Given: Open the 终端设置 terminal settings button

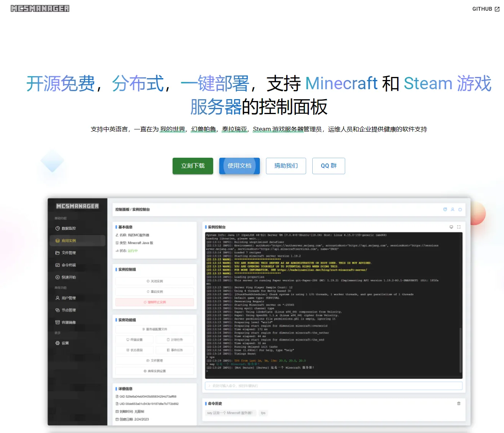Looking at the screenshot, I should pos(135,340).
